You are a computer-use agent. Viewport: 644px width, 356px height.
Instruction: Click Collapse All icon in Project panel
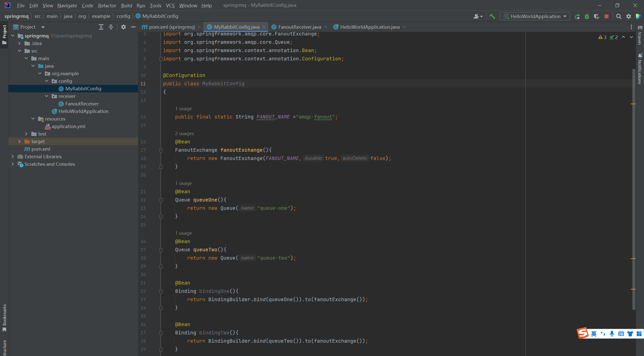tap(111, 27)
